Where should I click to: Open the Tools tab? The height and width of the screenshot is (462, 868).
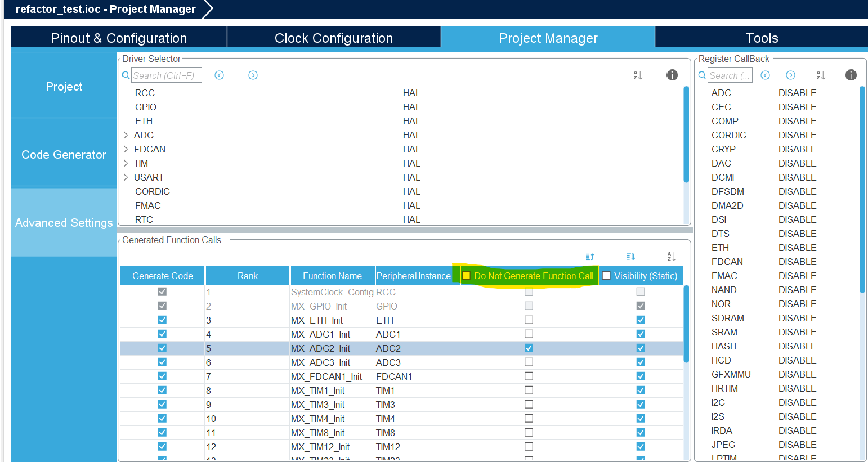point(762,38)
